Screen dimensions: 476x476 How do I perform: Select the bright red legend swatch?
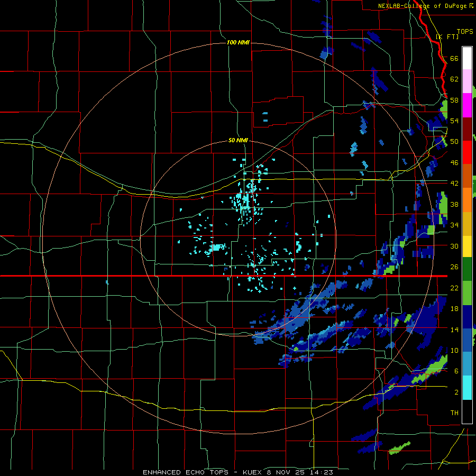467,153
